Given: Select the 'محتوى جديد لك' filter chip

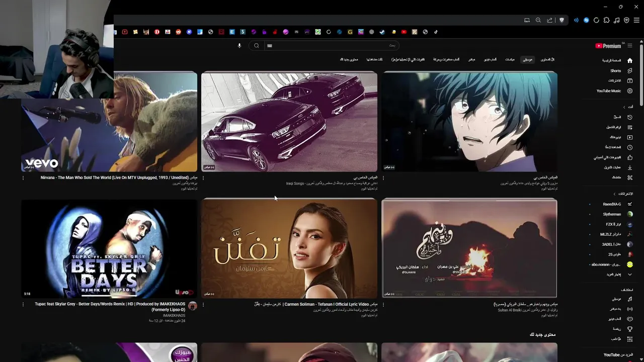Looking at the screenshot, I should point(349,59).
